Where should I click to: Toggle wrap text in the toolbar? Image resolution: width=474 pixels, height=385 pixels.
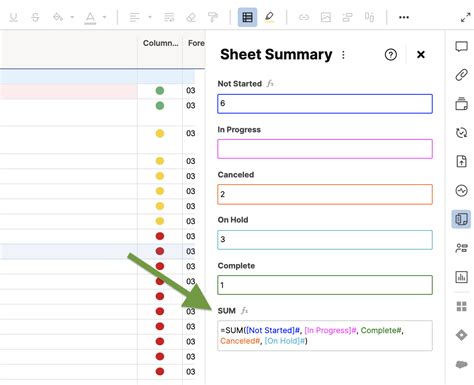pos(169,17)
